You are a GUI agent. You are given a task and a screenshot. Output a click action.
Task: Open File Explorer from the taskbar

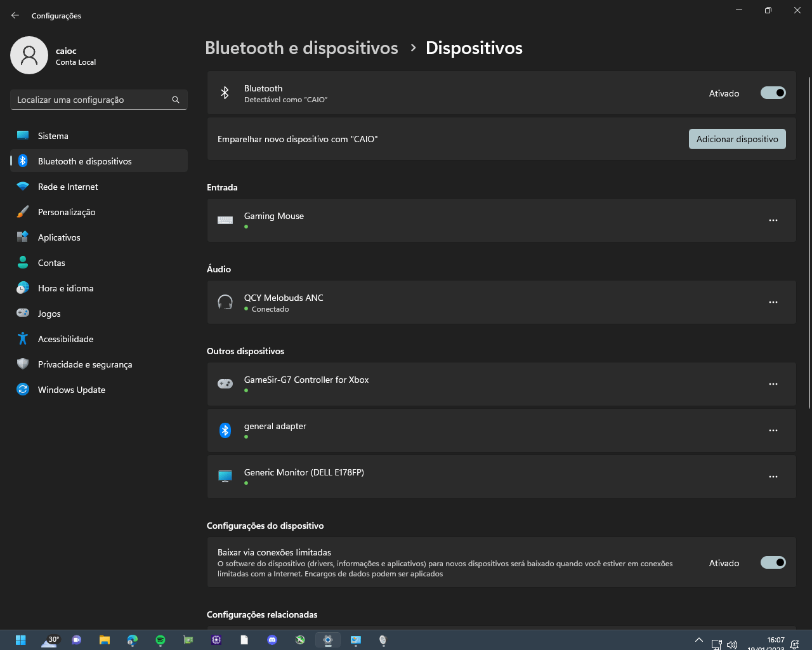[105, 640]
